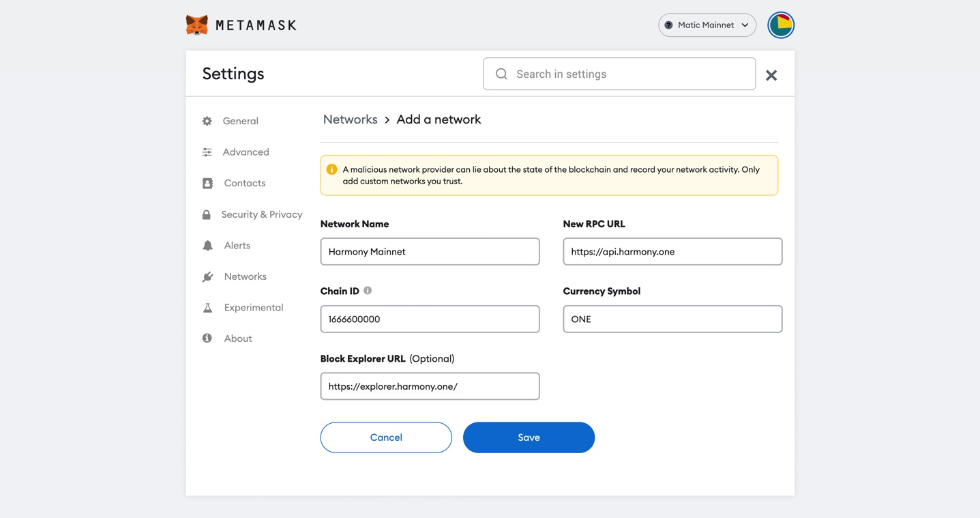Close the Settings panel with X
The height and width of the screenshot is (518, 980).
pos(771,75)
